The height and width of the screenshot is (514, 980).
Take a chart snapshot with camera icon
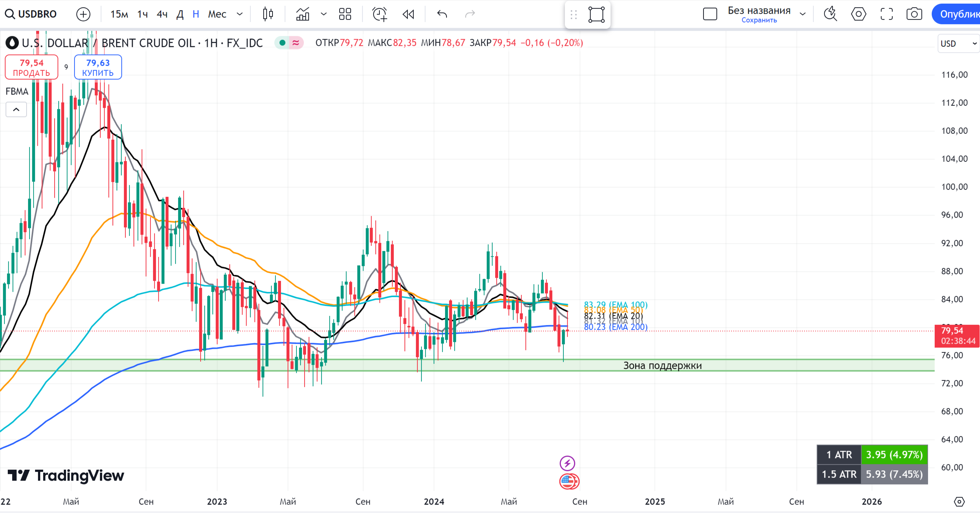pyautogui.click(x=914, y=14)
